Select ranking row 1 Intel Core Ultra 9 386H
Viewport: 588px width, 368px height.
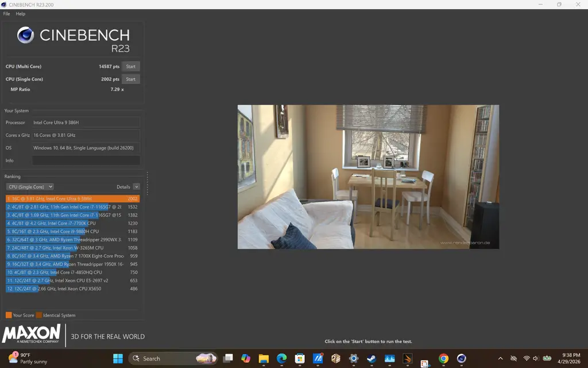(72, 198)
